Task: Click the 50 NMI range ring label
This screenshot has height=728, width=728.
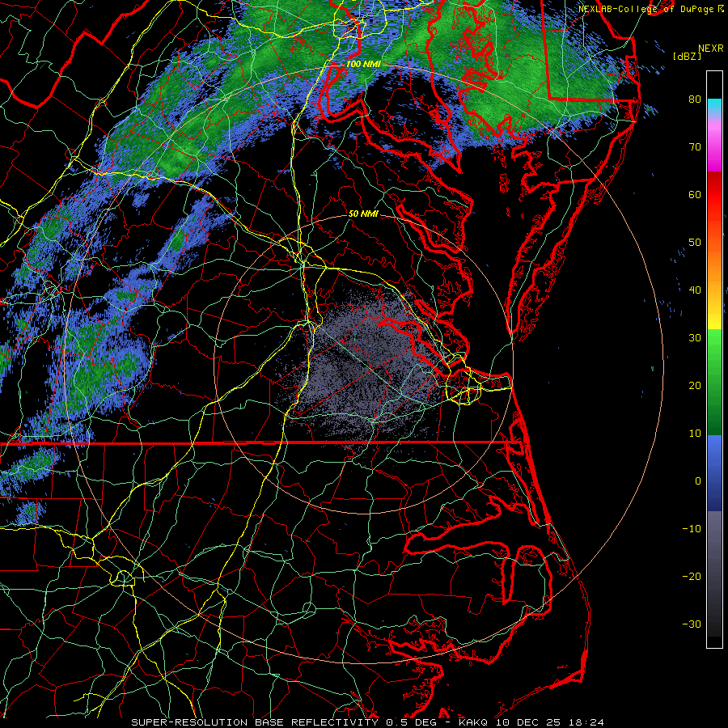Action: click(x=363, y=214)
